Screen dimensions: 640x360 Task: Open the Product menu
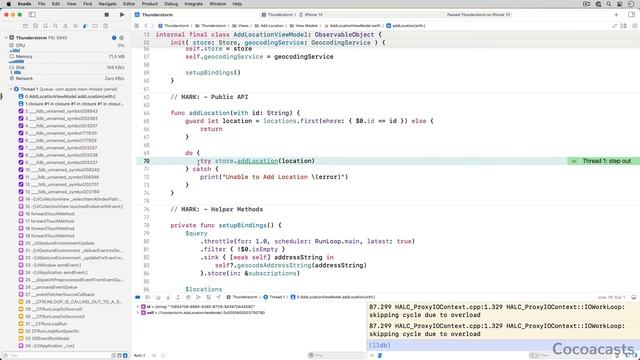click(x=150, y=4)
